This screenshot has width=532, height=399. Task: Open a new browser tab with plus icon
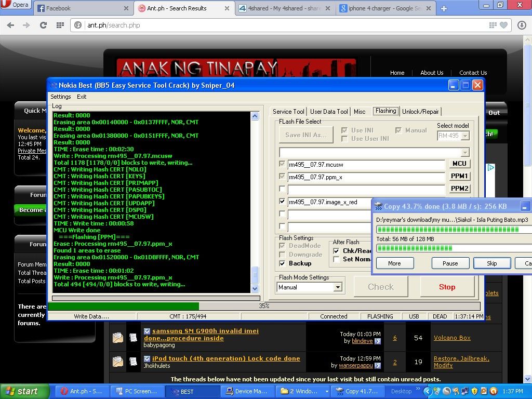click(x=444, y=8)
